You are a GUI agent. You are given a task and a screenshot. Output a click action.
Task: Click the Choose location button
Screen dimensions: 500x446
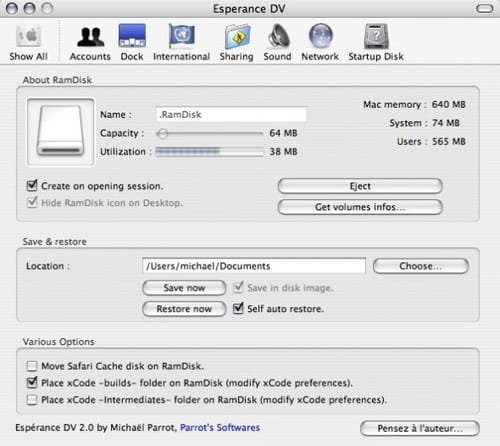pos(421,266)
